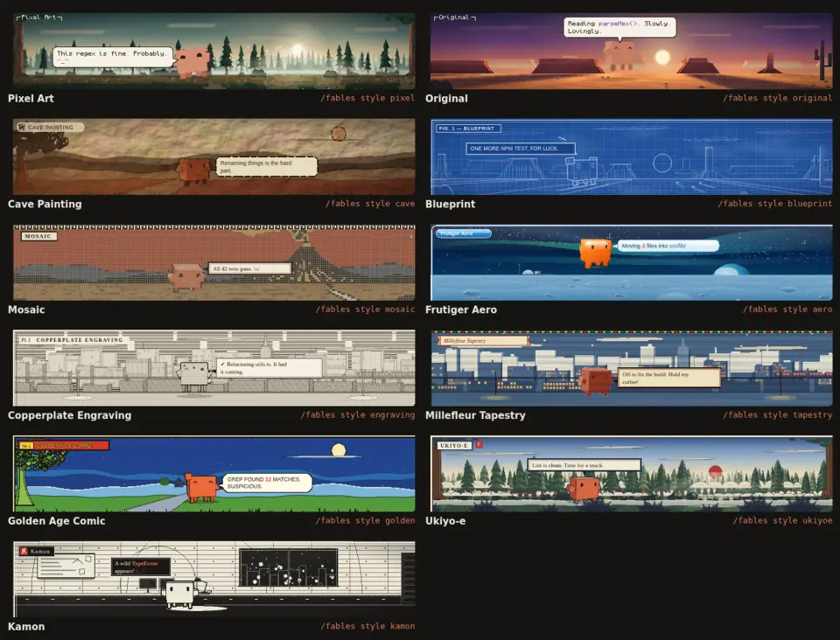Image resolution: width=840 pixels, height=640 pixels.
Task: Select the Blueprint style preview image
Action: [631, 157]
